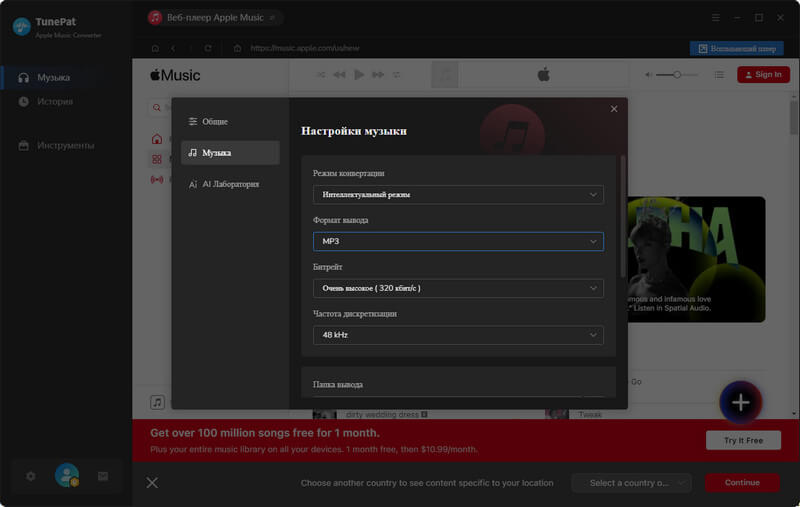800x507 pixels.
Task: Open Apple Music Radio icon
Action: click(x=157, y=180)
